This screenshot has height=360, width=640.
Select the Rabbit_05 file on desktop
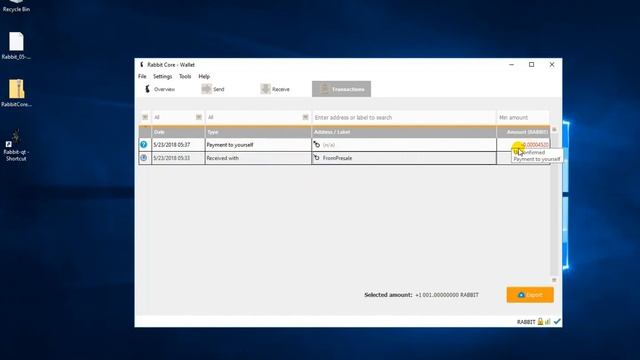pyautogui.click(x=16, y=46)
